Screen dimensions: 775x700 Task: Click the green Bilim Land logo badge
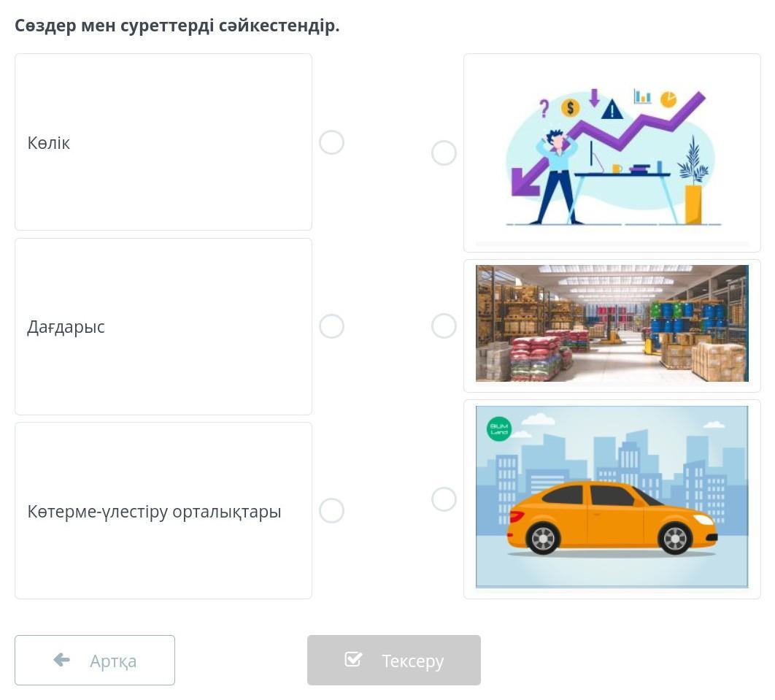(x=499, y=428)
